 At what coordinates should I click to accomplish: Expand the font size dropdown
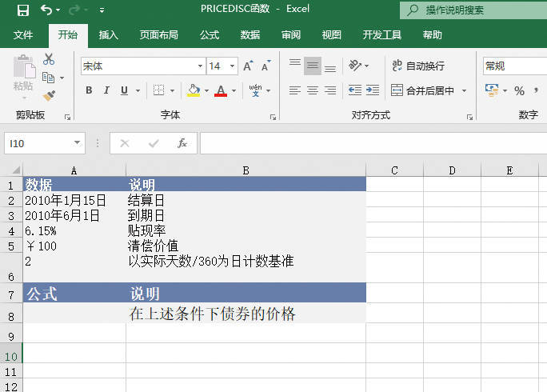(233, 66)
